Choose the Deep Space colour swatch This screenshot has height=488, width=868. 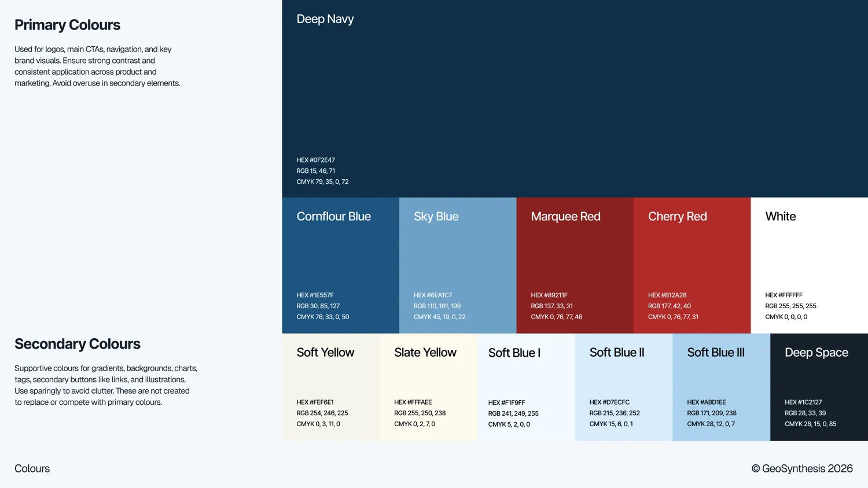point(819,387)
